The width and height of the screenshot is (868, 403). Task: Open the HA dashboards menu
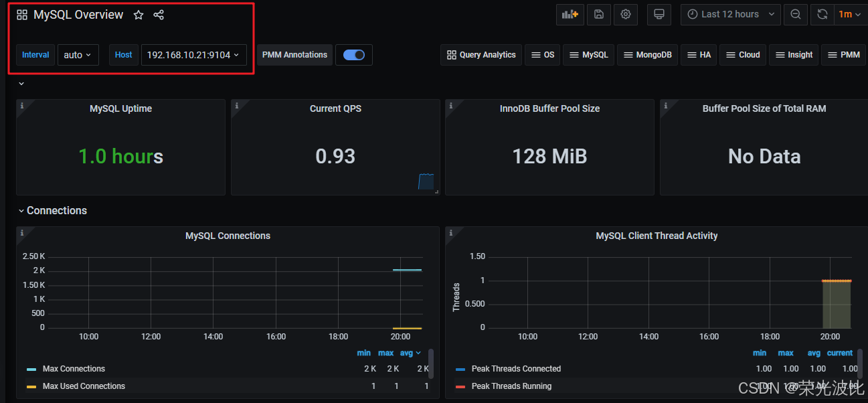pyautogui.click(x=699, y=55)
